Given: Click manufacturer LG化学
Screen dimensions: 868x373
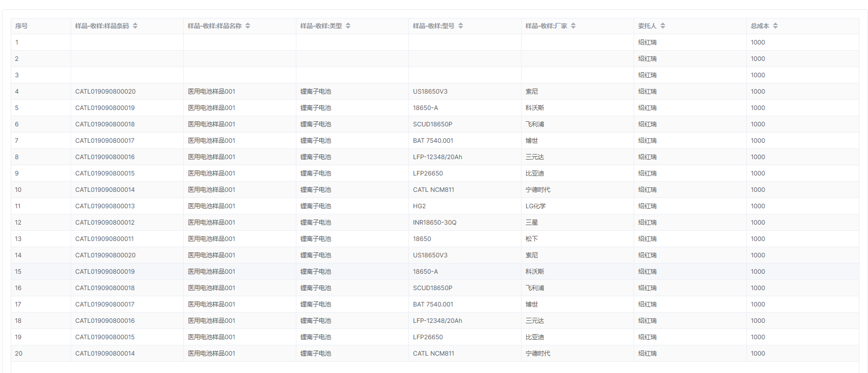Looking at the screenshot, I should click(536, 206).
